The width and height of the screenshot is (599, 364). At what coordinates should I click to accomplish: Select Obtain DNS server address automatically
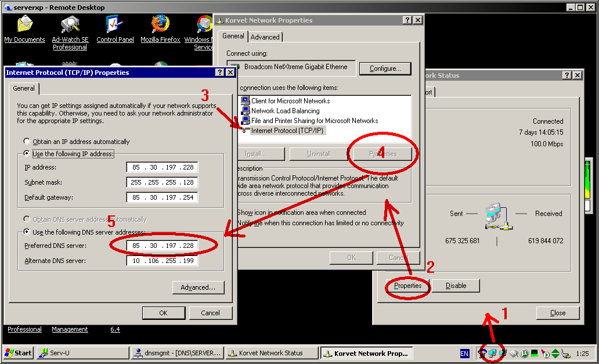[x=26, y=219]
